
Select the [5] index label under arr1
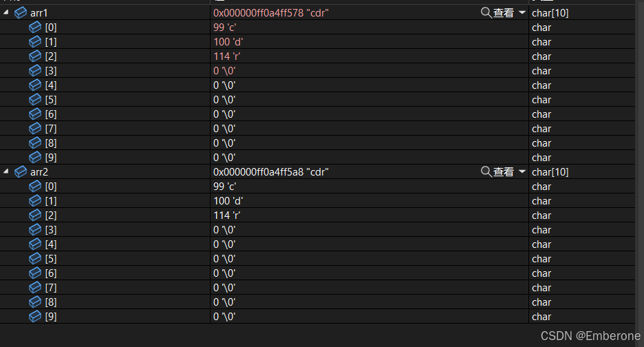click(51, 100)
